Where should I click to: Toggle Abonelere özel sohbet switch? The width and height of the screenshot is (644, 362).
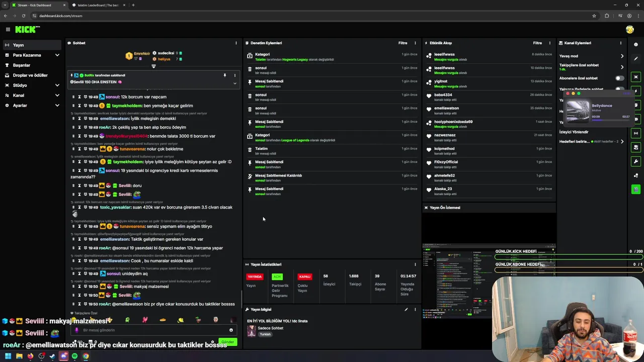point(619,78)
